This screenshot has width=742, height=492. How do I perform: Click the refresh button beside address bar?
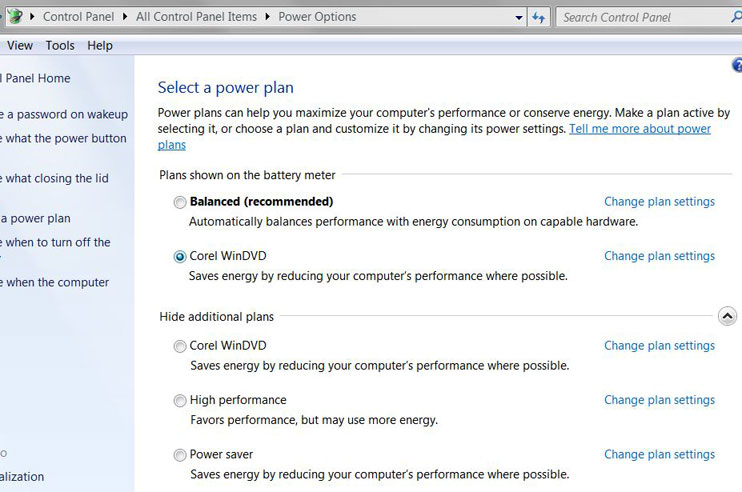[x=539, y=17]
